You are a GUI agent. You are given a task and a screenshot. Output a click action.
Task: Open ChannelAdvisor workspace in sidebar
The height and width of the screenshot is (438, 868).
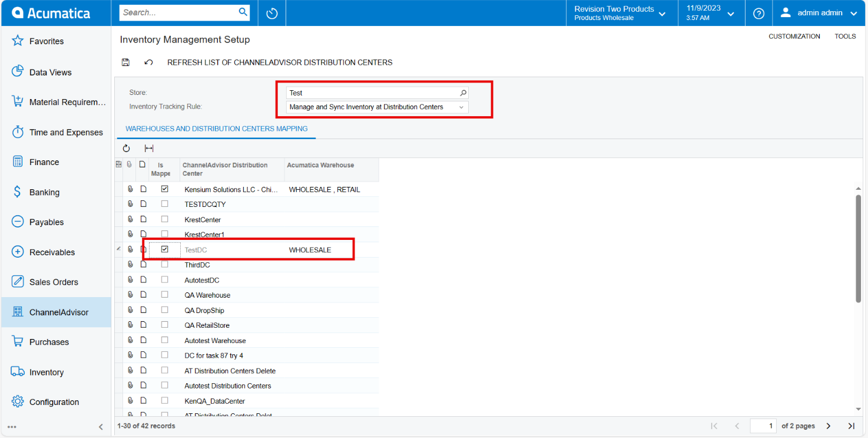(56, 312)
